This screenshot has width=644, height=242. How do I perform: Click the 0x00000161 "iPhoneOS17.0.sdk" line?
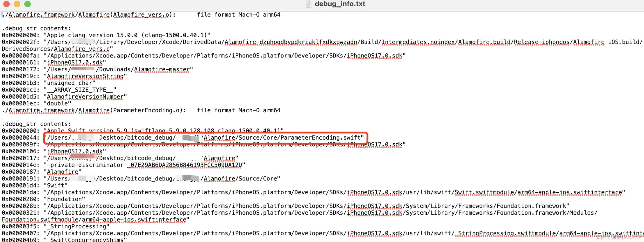[54, 62]
